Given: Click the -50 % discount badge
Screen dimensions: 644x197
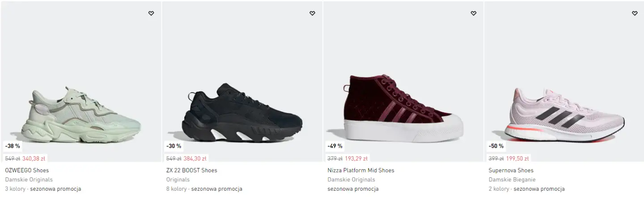Looking at the screenshot, I should tap(496, 146).
